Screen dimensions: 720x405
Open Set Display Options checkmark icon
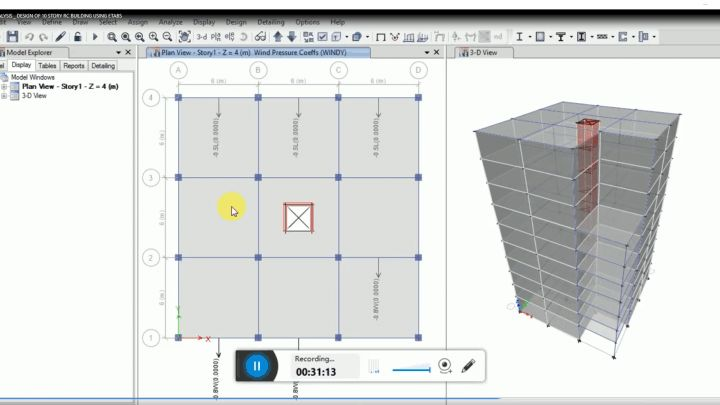(322, 37)
